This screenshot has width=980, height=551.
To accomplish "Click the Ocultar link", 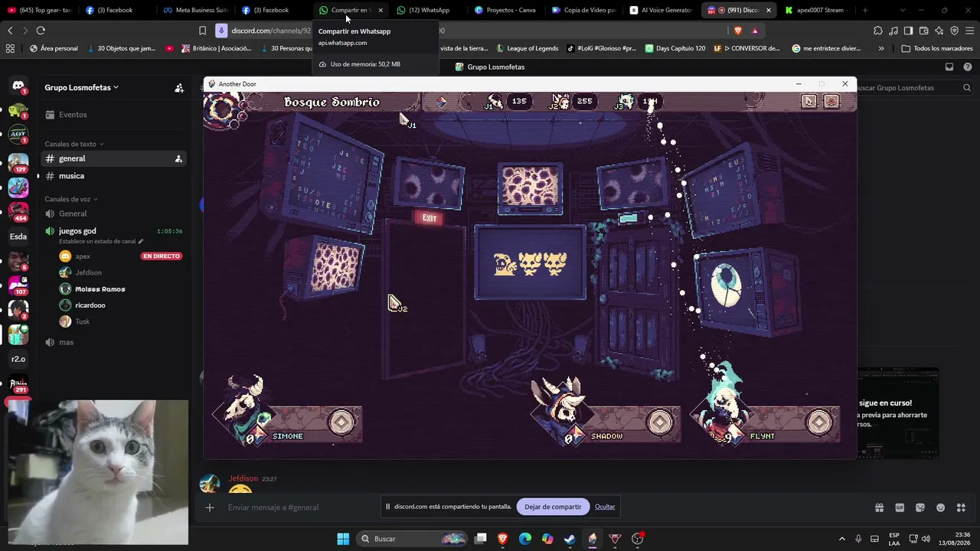I will click(x=605, y=507).
